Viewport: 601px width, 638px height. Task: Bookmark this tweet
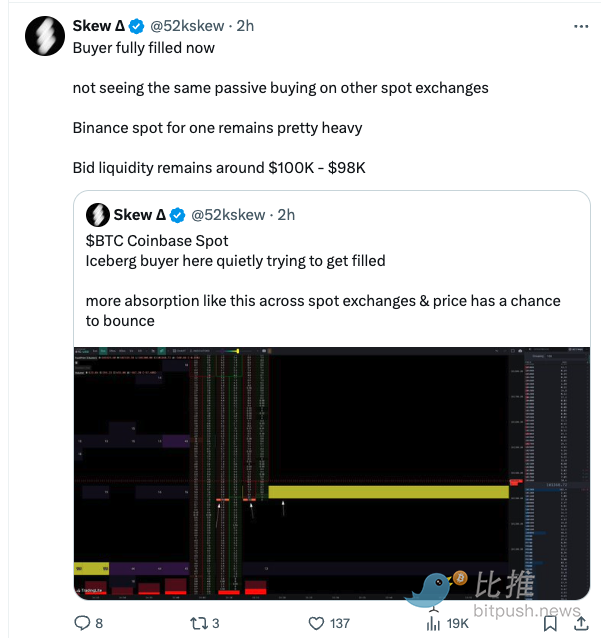click(x=549, y=623)
